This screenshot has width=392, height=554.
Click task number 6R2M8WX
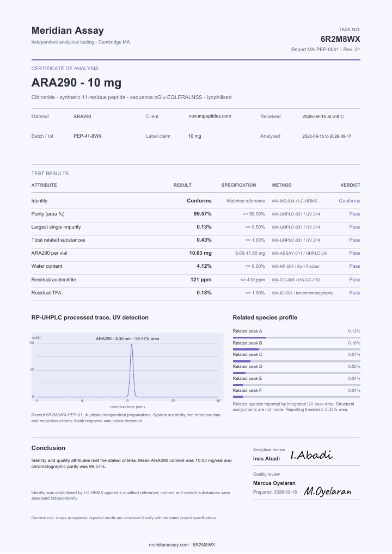(340, 39)
